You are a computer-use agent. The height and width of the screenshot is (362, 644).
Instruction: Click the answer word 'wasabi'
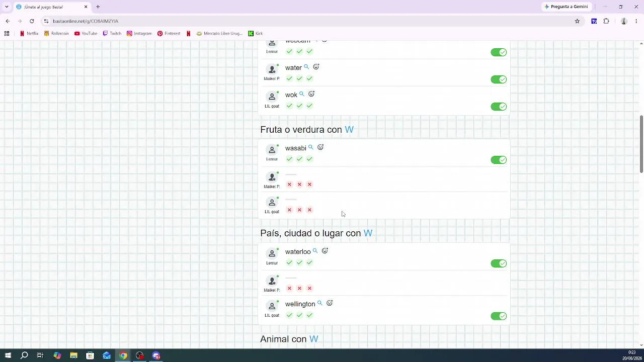[296, 148]
